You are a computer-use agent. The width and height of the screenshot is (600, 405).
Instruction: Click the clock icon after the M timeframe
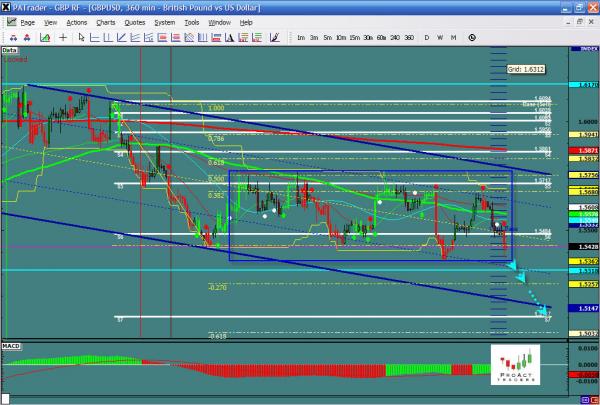[470, 37]
